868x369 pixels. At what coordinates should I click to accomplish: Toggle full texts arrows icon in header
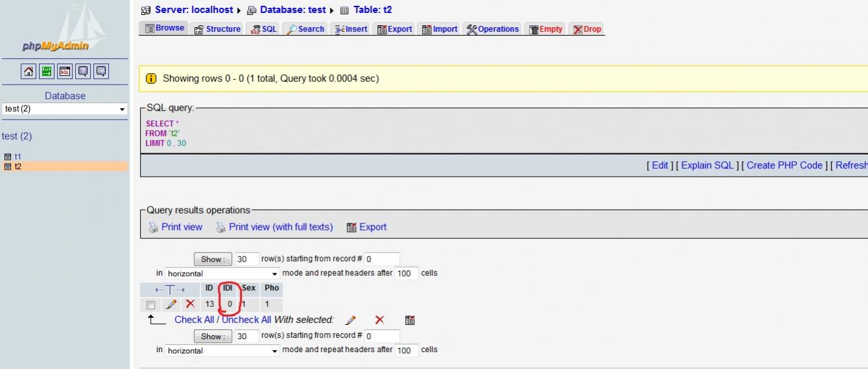click(x=170, y=289)
